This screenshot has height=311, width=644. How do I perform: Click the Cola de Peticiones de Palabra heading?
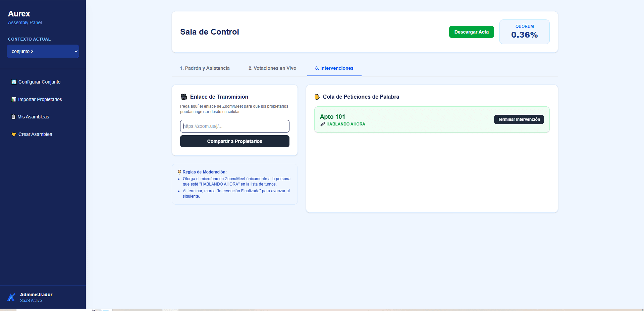coord(361,97)
